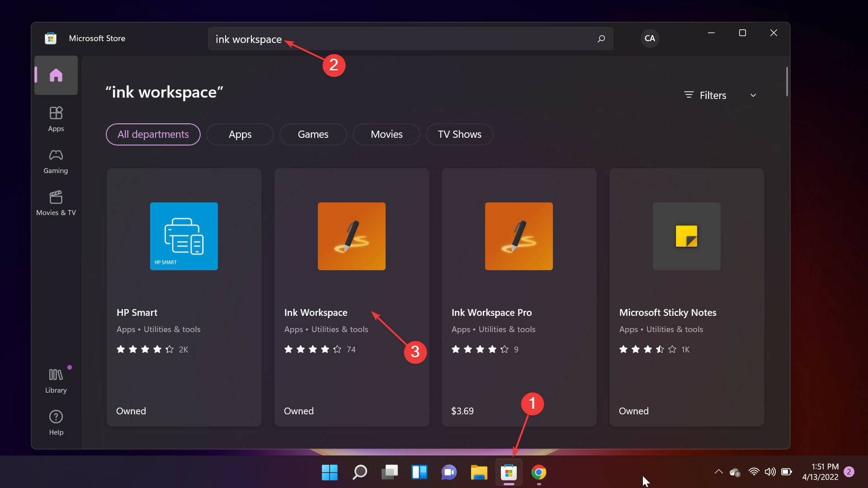Select the Apps department filter
Screen dimensions: 868x488
pyautogui.click(x=240, y=134)
